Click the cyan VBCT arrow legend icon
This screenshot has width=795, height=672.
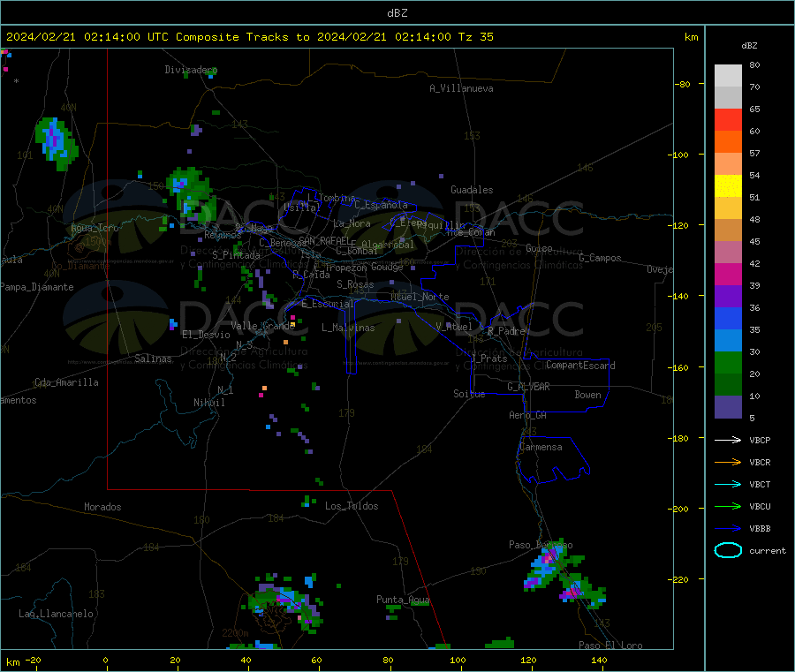728,484
